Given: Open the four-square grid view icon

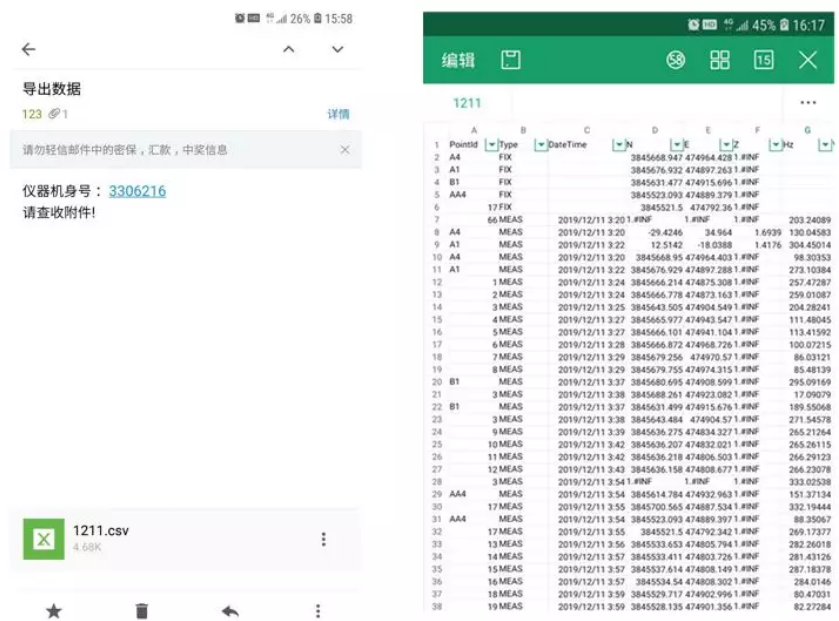Looking at the screenshot, I should tap(720, 60).
